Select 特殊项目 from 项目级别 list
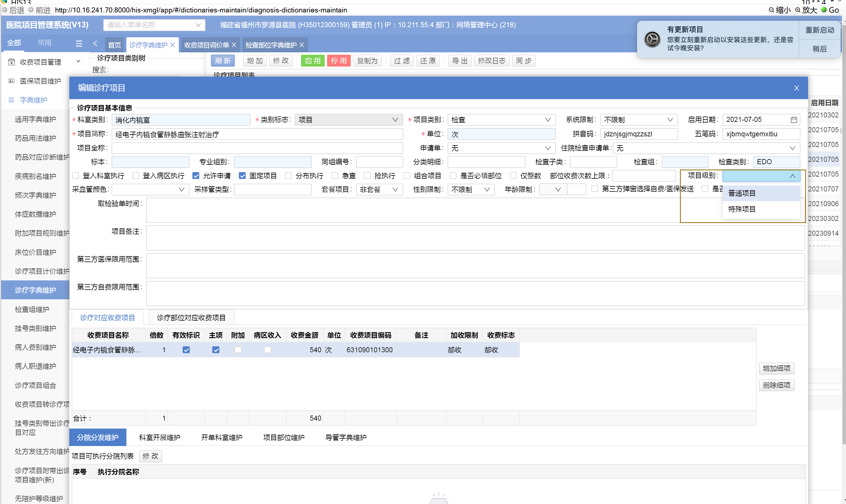Viewport: 846px width, 504px height. pyautogui.click(x=742, y=209)
